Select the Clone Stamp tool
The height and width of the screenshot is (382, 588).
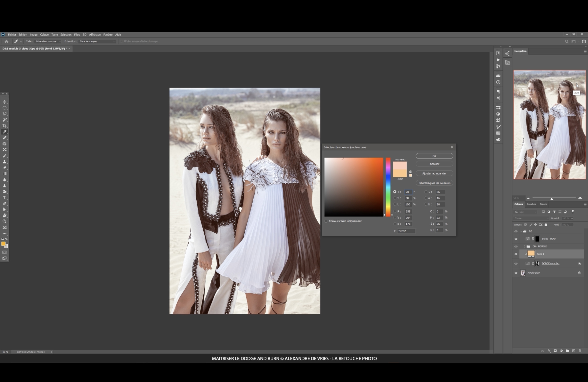tap(4, 162)
